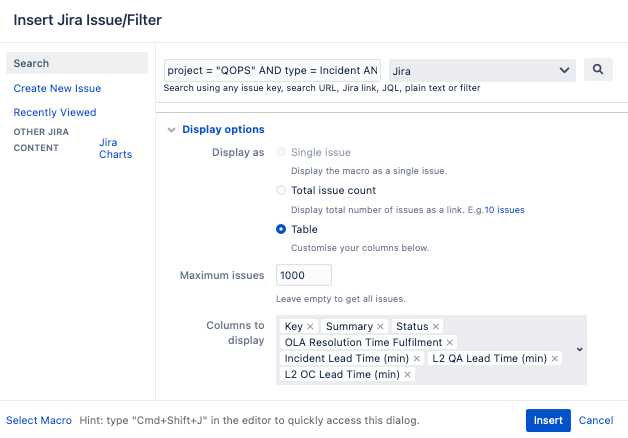Open Create New Issue tab

coord(57,88)
